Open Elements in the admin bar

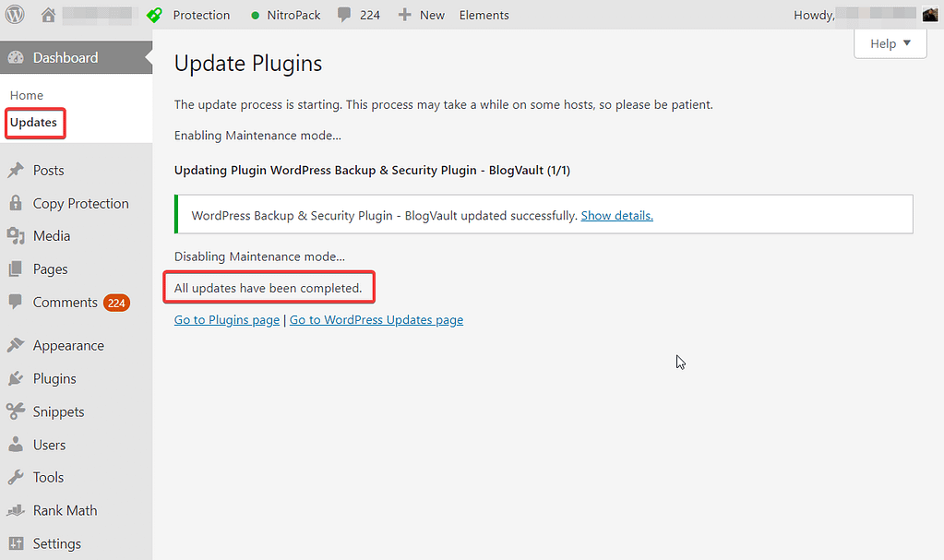484,15
